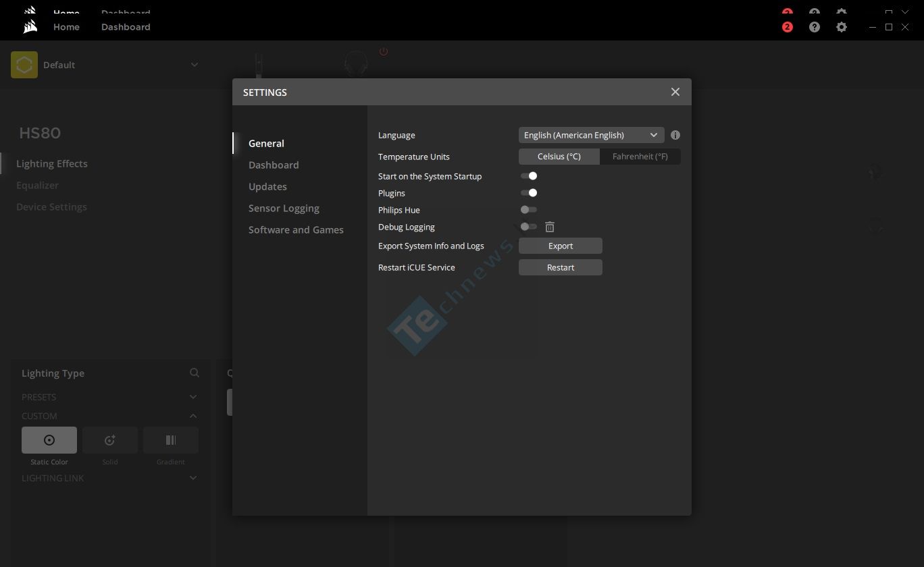Click the HS80 headset device icon

pos(356,64)
